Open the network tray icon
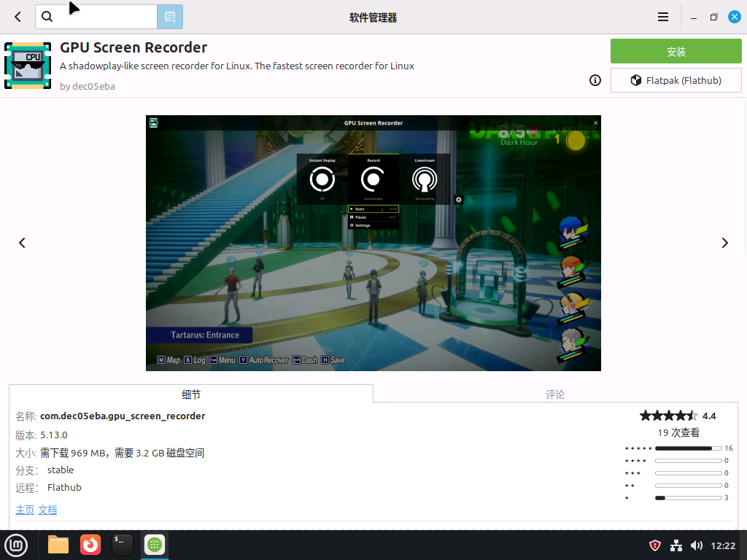The height and width of the screenshot is (560, 747). click(x=676, y=545)
